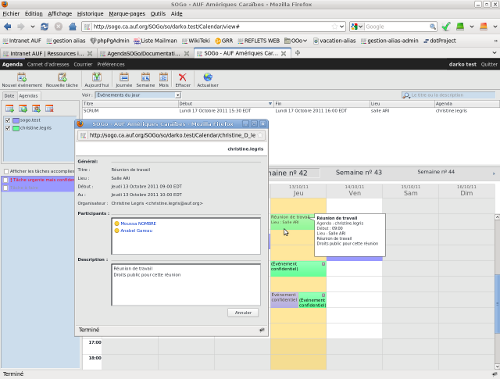Open the Google search engine dropdown
The height and width of the screenshot is (379, 500).
pos(357,26)
